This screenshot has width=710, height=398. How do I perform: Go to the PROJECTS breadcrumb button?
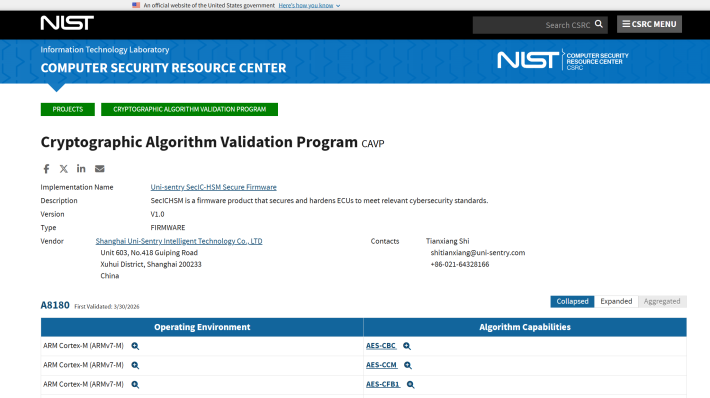(x=67, y=109)
